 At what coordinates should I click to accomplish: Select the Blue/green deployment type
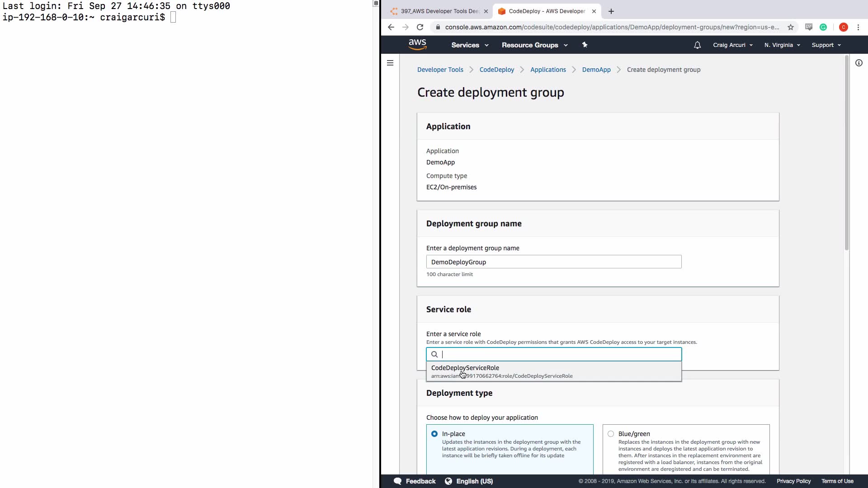click(611, 434)
